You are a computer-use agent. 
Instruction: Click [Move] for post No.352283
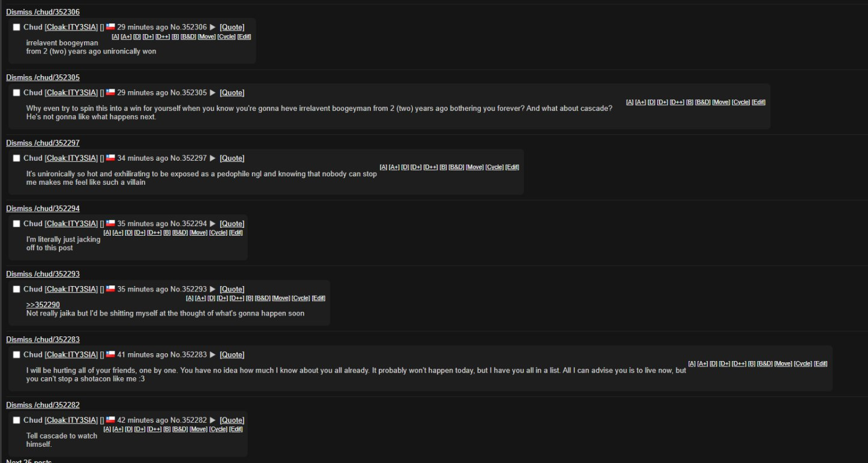click(783, 363)
